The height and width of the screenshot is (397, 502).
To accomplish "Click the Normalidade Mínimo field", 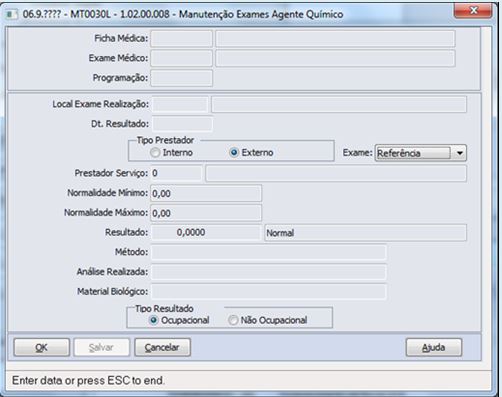I will 206,193.
